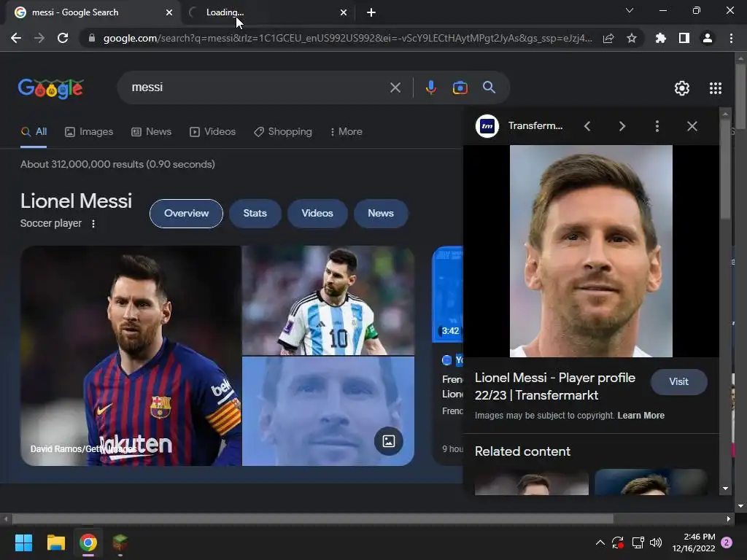The width and height of the screenshot is (747, 560).
Task: Click the Google logo
Action: (51, 88)
